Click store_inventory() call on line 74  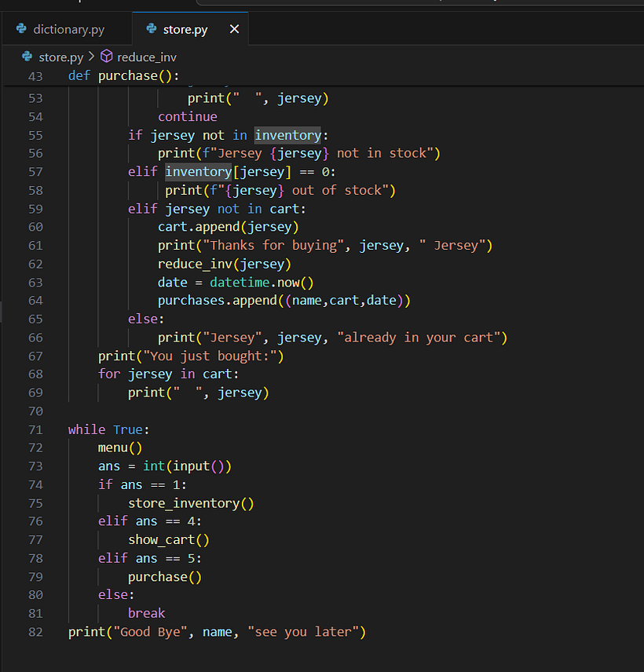point(191,503)
